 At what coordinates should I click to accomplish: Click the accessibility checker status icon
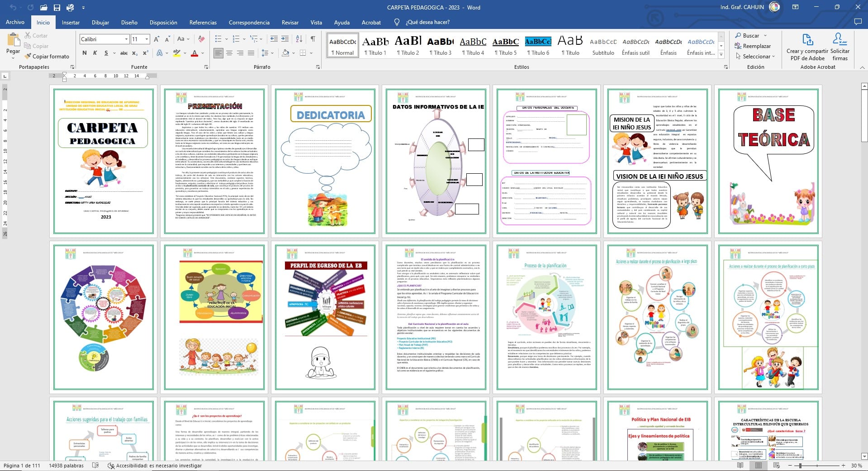click(110, 466)
